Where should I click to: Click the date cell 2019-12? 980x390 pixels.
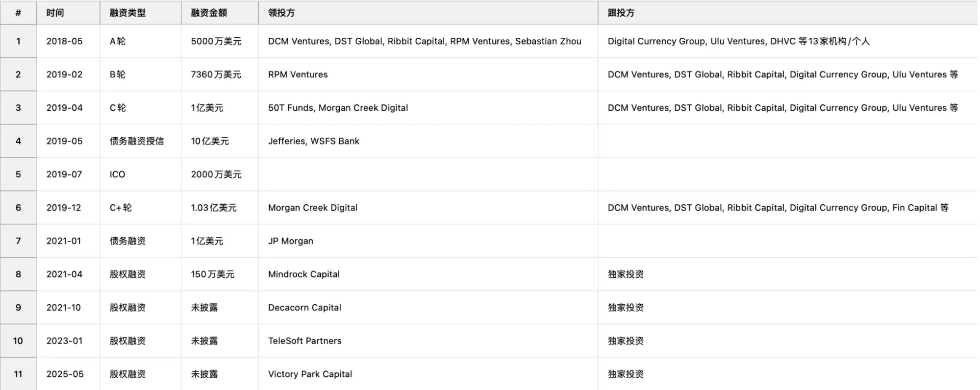pos(68,208)
